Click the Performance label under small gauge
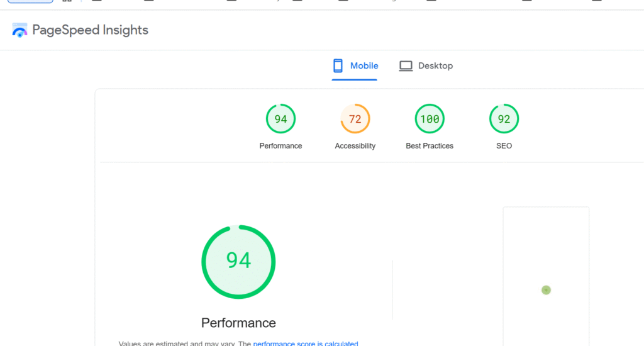The image size is (644, 346). click(280, 146)
